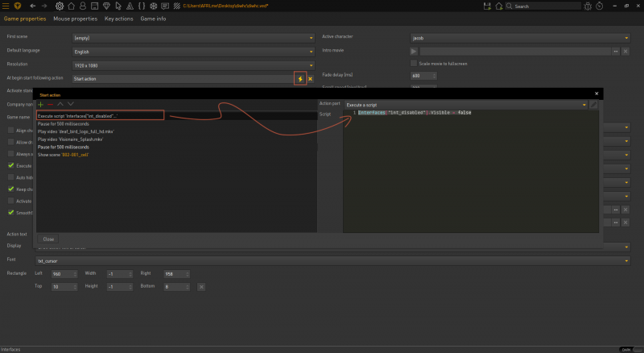The height and width of the screenshot is (353, 644).
Task: Open the Game info tab
Action: click(x=153, y=18)
